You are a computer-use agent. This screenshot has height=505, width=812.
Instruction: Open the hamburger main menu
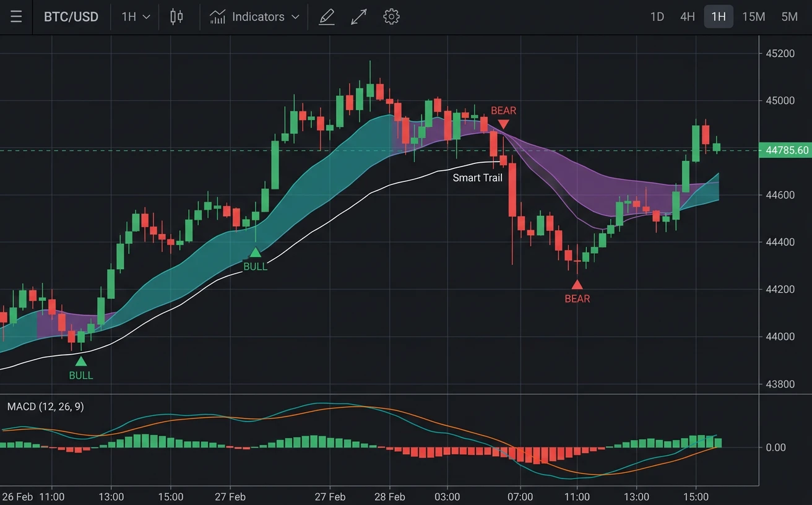[16, 17]
